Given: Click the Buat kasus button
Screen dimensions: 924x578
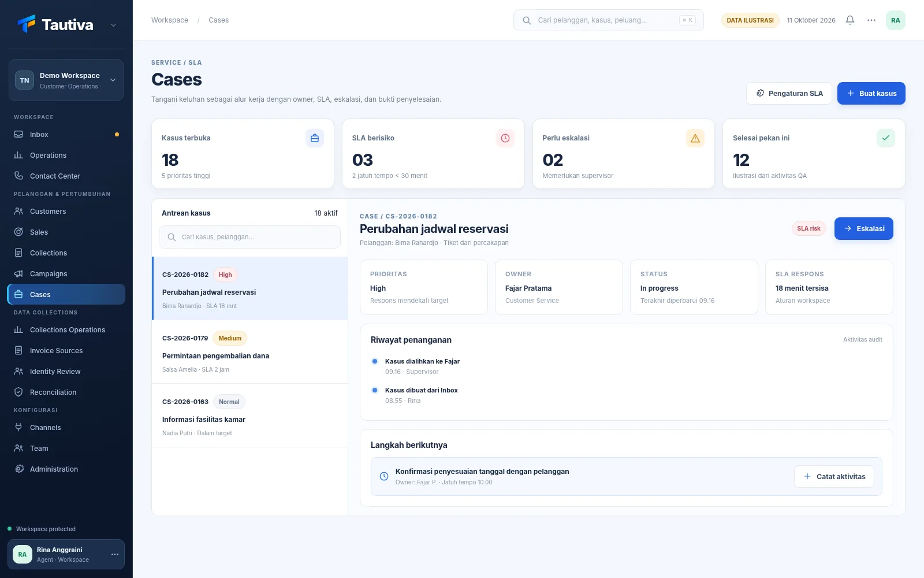Looking at the screenshot, I should tap(871, 94).
